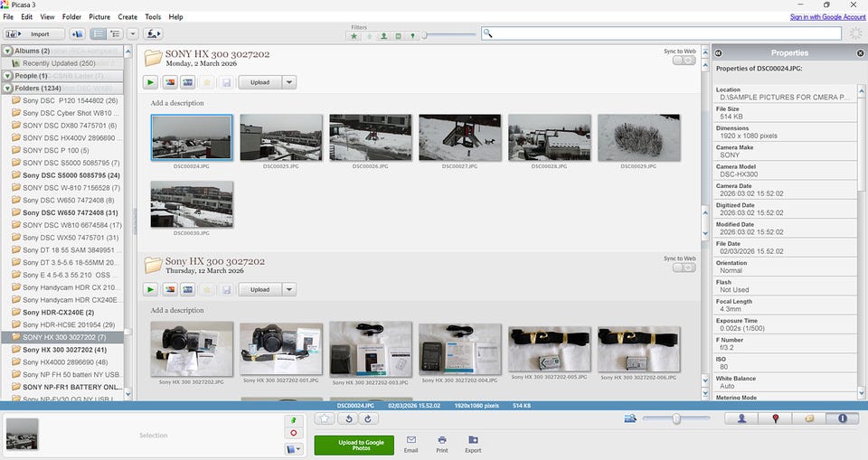This screenshot has width=868, height=460.
Task: Open the folder view options dropdown
Action: [x=133, y=33]
